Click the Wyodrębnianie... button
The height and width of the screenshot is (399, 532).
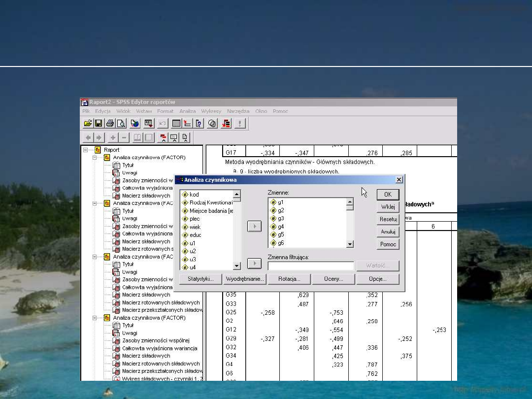click(x=245, y=279)
